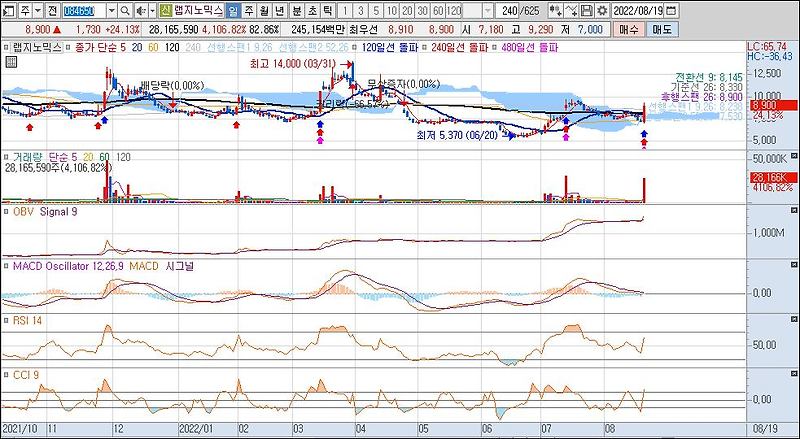Screen dimensions: 800x439
Task: Toggle the marker before OBV indicator
Action: pyautogui.click(x=5, y=212)
